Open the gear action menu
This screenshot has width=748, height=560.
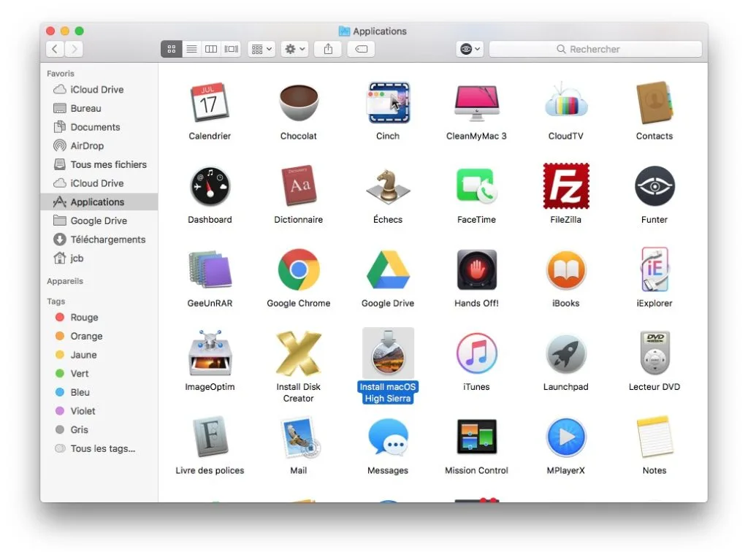pos(294,49)
